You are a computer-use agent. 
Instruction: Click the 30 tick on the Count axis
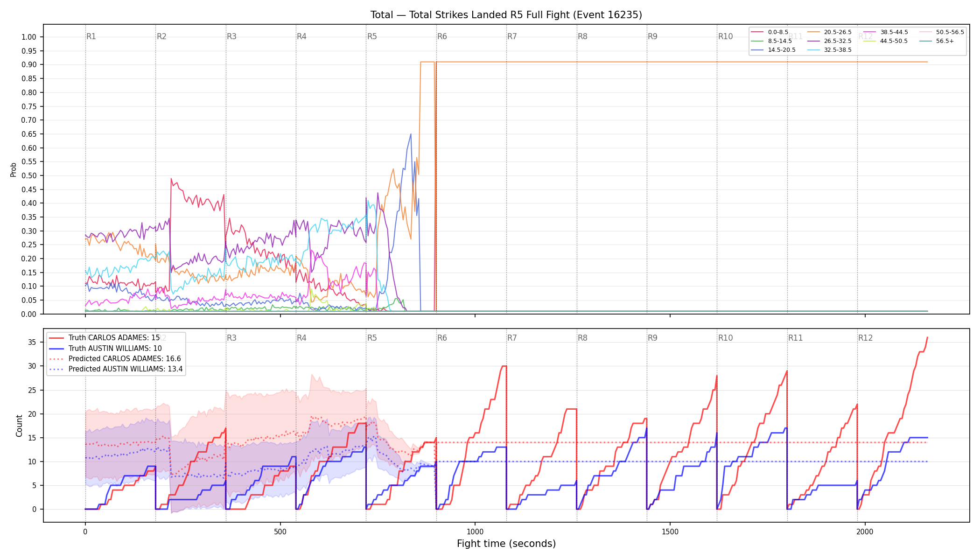tap(32, 366)
